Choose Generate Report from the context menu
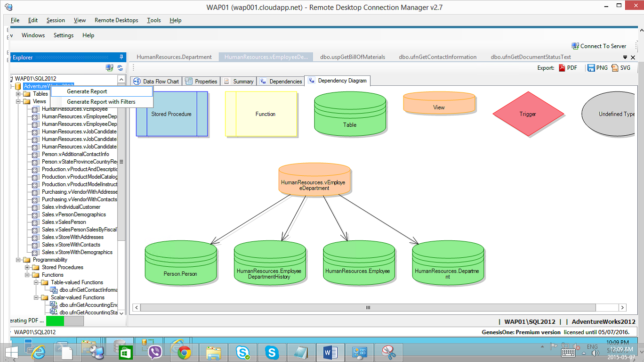644x362 pixels. [102, 91]
